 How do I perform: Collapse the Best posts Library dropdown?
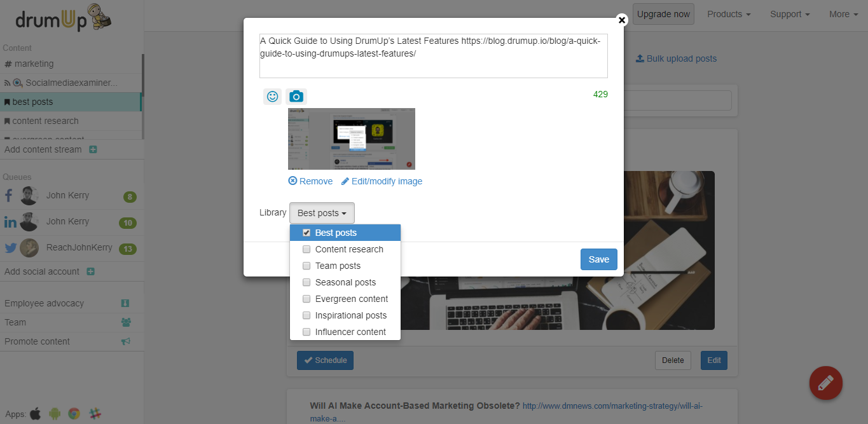coord(322,213)
